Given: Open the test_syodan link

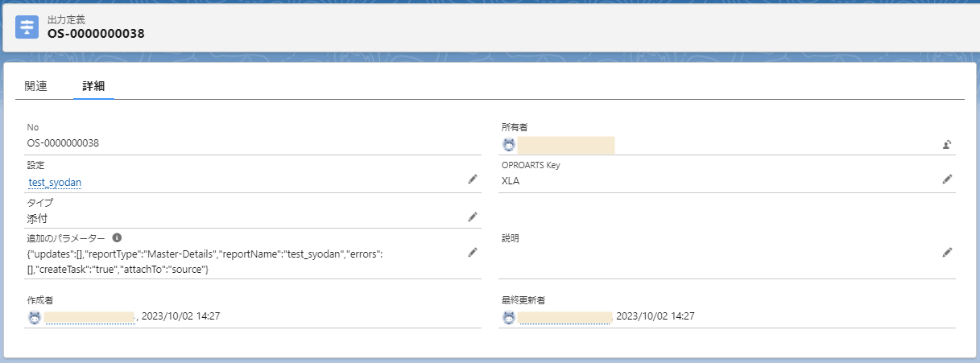Looking at the screenshot, I should (x=55, y=182).
